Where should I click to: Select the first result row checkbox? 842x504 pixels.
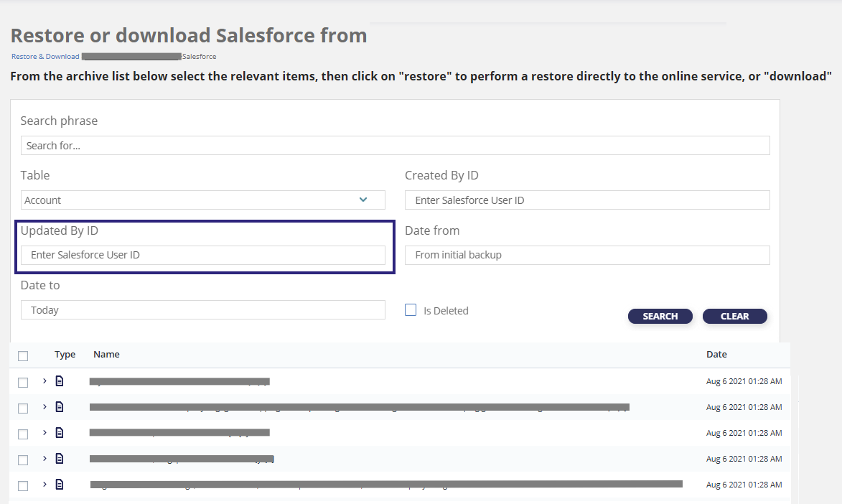click(x=23, y=383)
